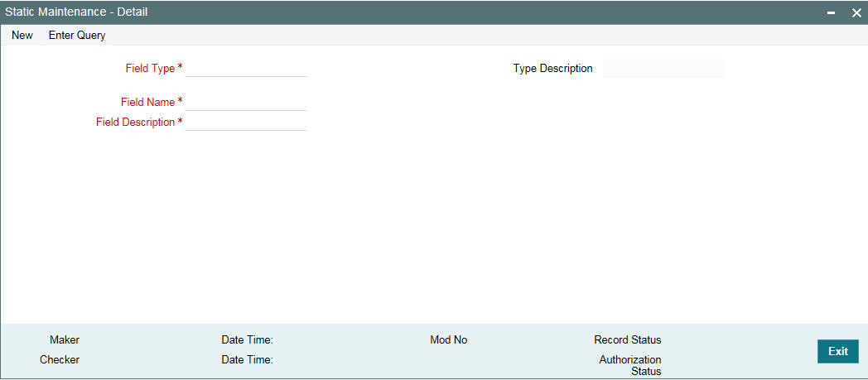The width and height of the screenshot is (868, 380).
Task: Click the New toolbar option
Action: pos(22,36)
